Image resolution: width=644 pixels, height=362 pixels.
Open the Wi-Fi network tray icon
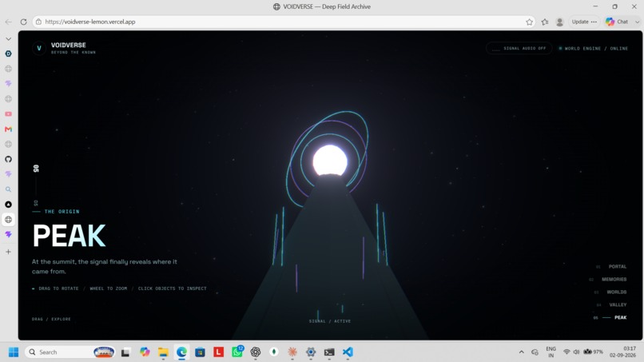click(566, 352)
